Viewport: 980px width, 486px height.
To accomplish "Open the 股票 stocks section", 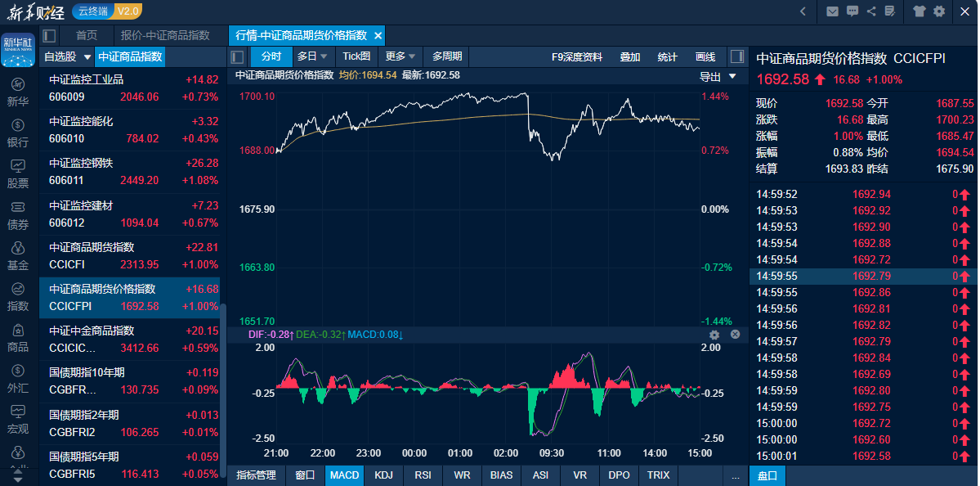I will tap(18, 174).
